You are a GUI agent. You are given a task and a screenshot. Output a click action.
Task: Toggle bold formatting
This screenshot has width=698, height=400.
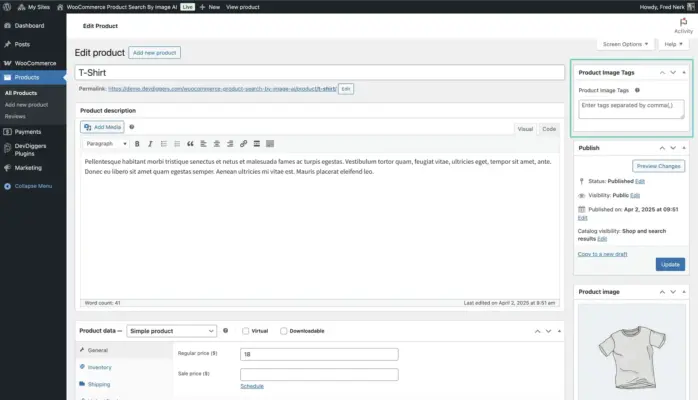[x=137, y=144]
